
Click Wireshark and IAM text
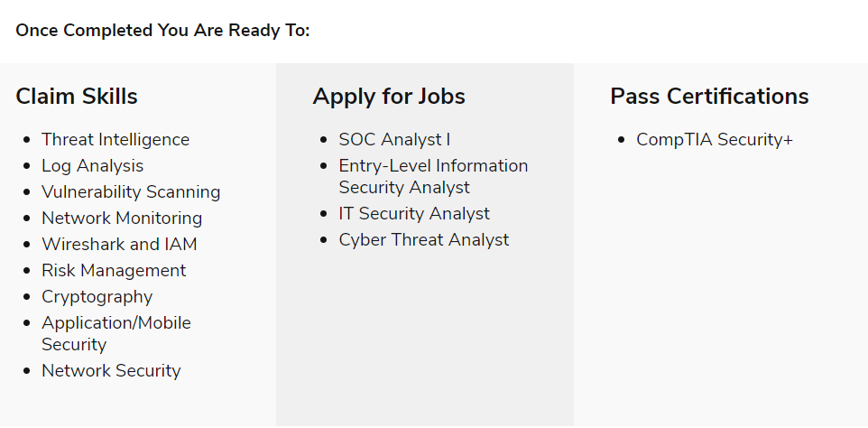[x=119, y=244]
